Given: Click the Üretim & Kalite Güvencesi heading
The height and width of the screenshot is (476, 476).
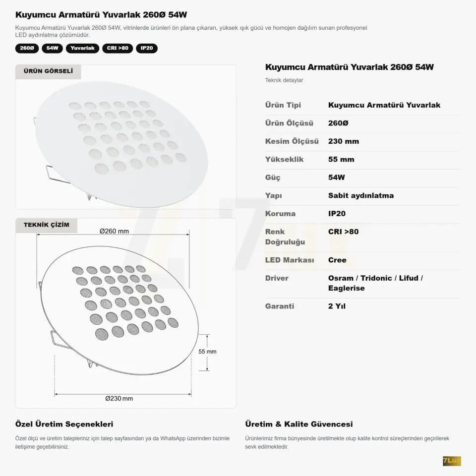Looking at the screenshot, I should coord(299,424).
